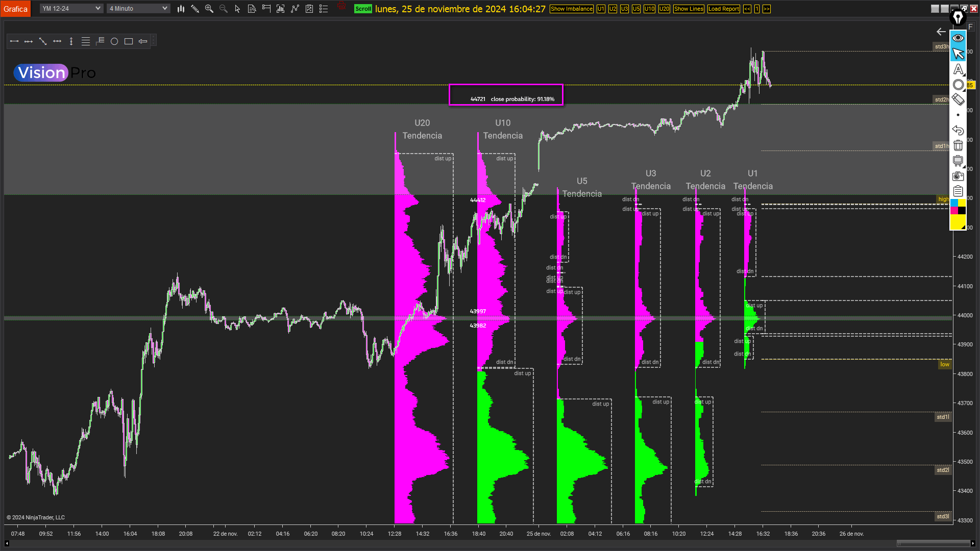Select the Fibonacci extensions tool
This screenshot has width=980, height=551.
(x=100, y=41)
